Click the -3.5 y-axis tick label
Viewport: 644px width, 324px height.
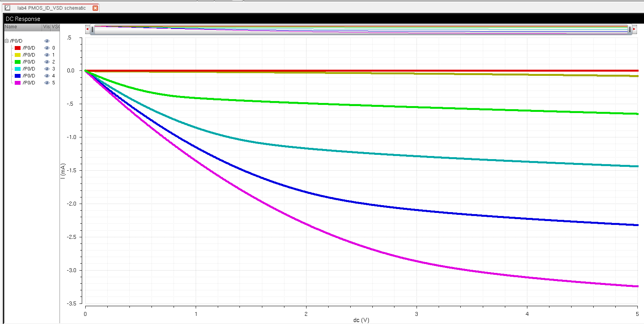(71, 303)
